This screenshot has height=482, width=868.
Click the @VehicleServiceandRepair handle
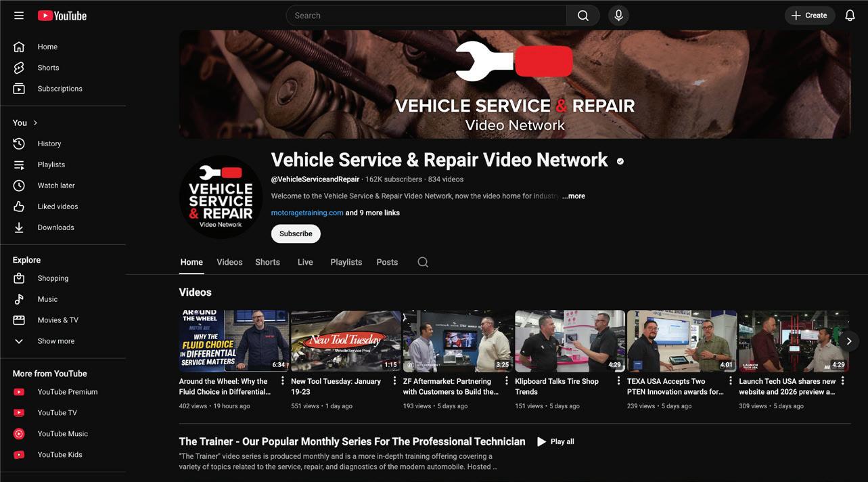click(x=315, y=179)
